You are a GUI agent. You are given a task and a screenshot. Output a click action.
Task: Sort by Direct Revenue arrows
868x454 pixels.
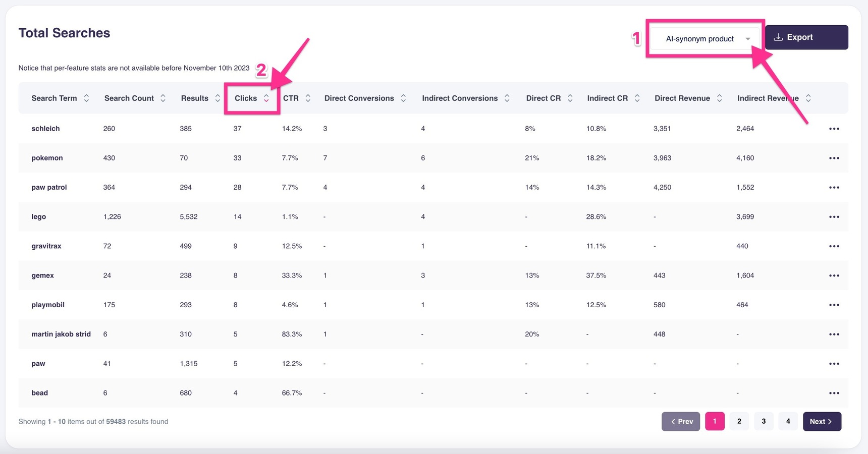tap(719, 98)
